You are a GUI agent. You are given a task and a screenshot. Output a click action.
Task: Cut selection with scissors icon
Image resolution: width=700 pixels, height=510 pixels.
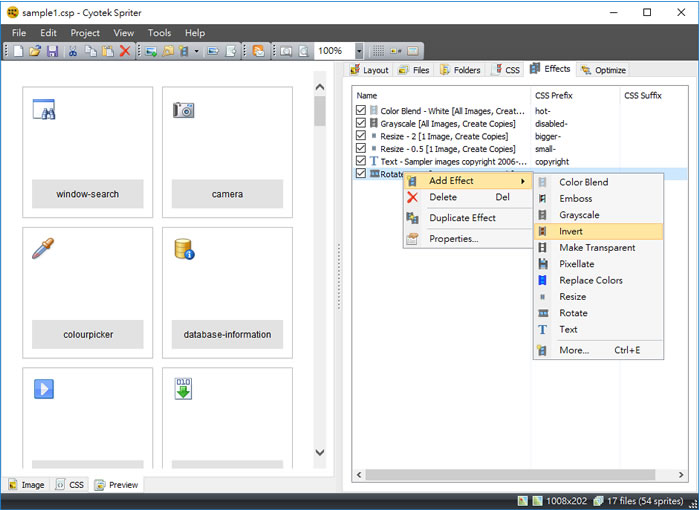coord(73,51)
